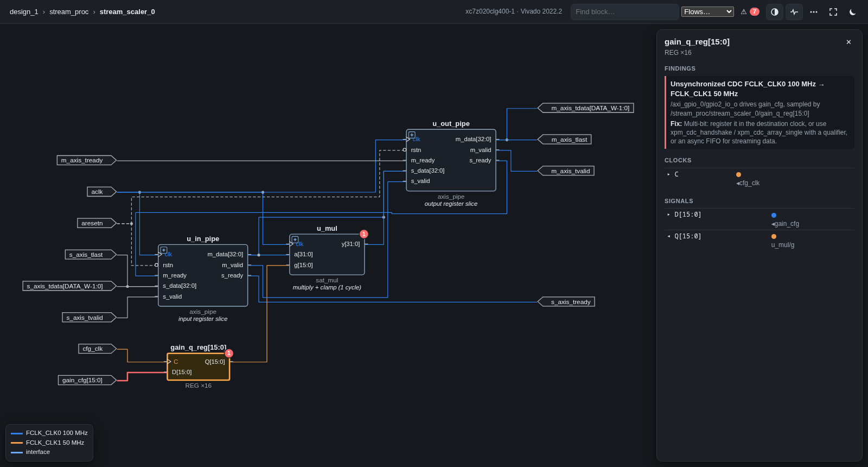Select the FCLK_CLK0 100 MHz legend entry
This screenshot has width=868, height=467.
(x=49, y=433)
